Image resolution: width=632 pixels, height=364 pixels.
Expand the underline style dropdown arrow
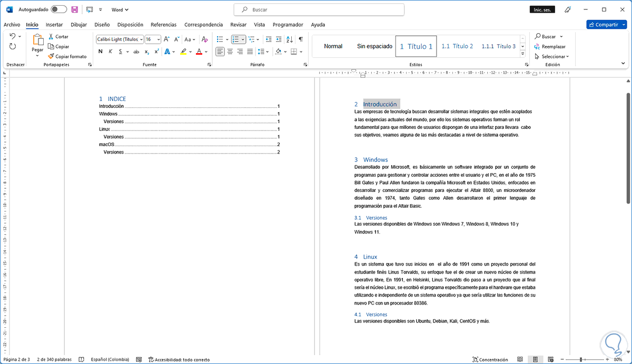pos(128,52)
